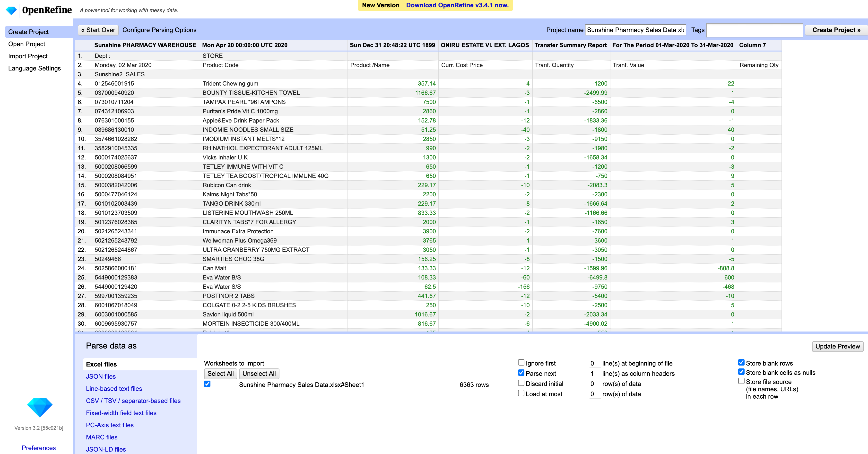Click Unselect All worksheets button
Screen dimensions: 868x454
pyautogui.click(x=259, y=374)
